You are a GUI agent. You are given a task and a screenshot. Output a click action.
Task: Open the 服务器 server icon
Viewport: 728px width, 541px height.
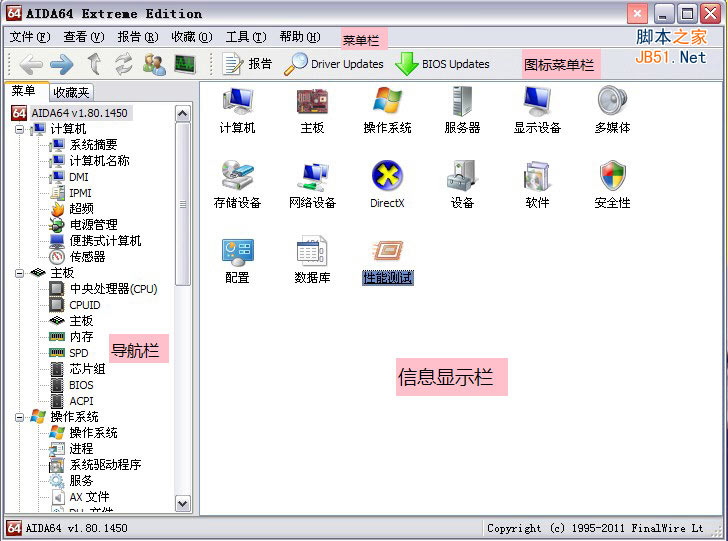click(462, 111)
